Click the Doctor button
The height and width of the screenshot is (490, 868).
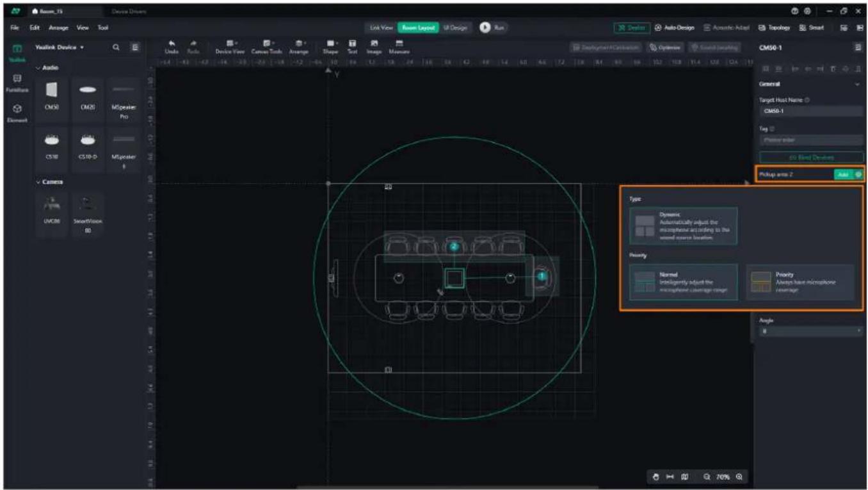tap(632, 28)
